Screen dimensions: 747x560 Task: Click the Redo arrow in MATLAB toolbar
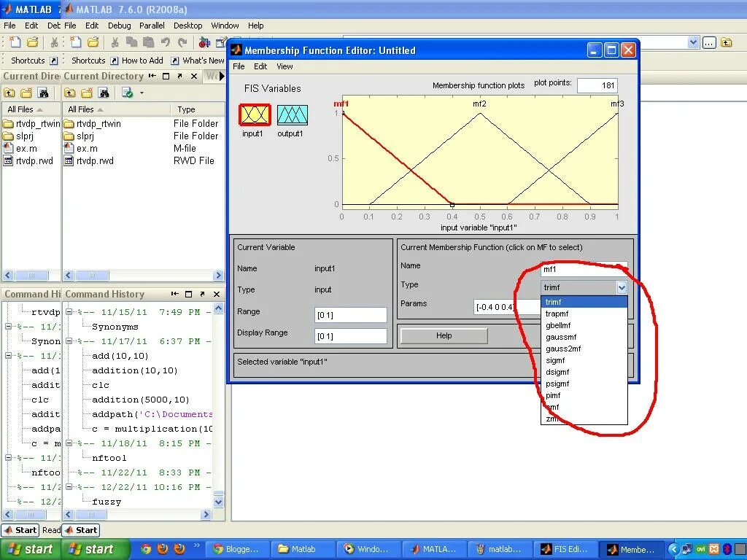(x=182, y=42)
